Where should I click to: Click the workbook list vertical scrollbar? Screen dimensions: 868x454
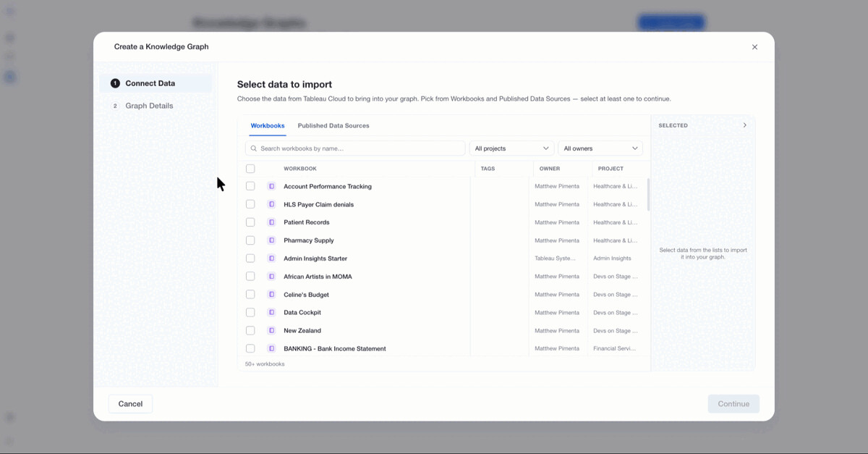(648, 195)
